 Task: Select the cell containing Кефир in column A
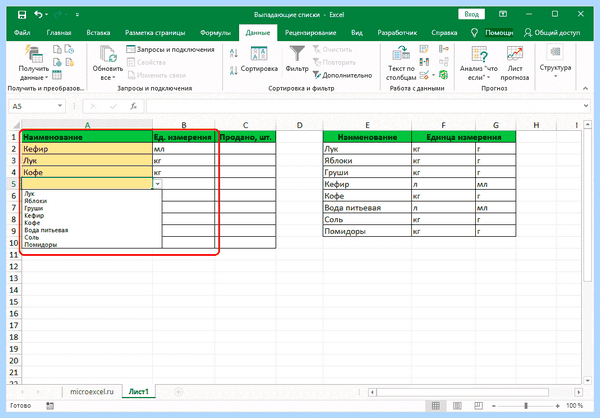tap(87, 149)
